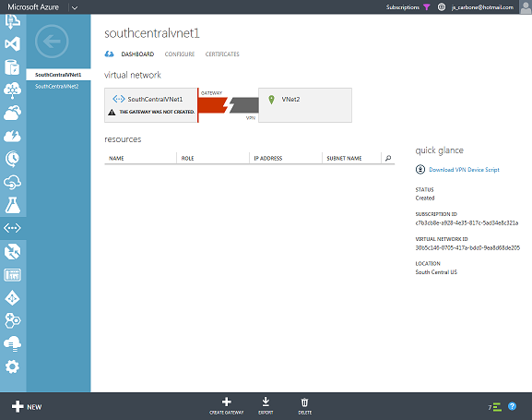Viewport: 532px width, 420px height.
Task: Switch to the Dashboard tab
Action: (x=137, y=54)
